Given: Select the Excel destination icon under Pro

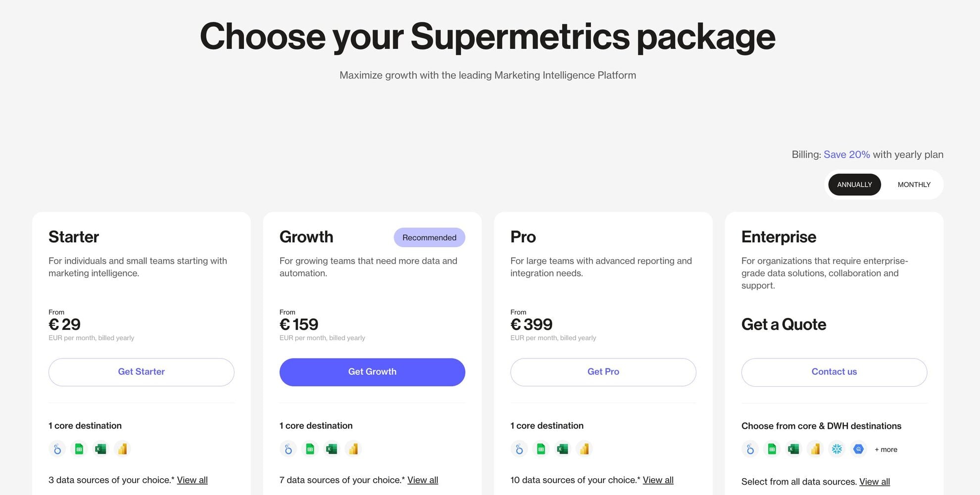Looking at the screenshot, I should (x=562, y=449).
